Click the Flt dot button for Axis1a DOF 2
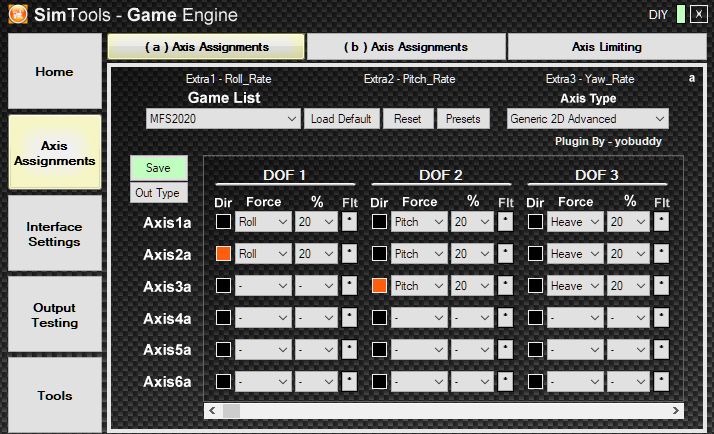The image size is (714, 434). [505, 222]
